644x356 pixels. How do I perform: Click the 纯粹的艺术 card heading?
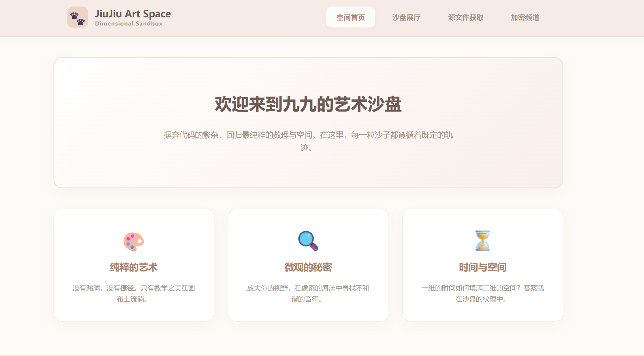point(134,267)
